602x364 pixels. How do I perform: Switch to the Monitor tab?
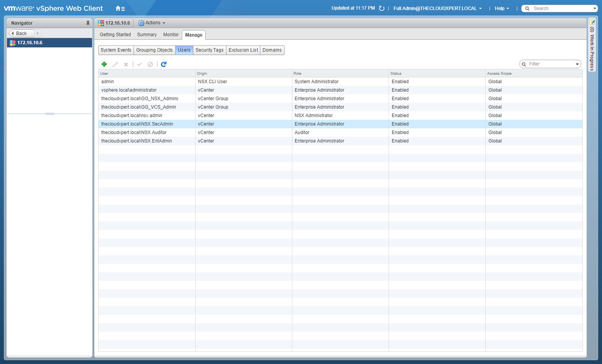tap(171, 35)
